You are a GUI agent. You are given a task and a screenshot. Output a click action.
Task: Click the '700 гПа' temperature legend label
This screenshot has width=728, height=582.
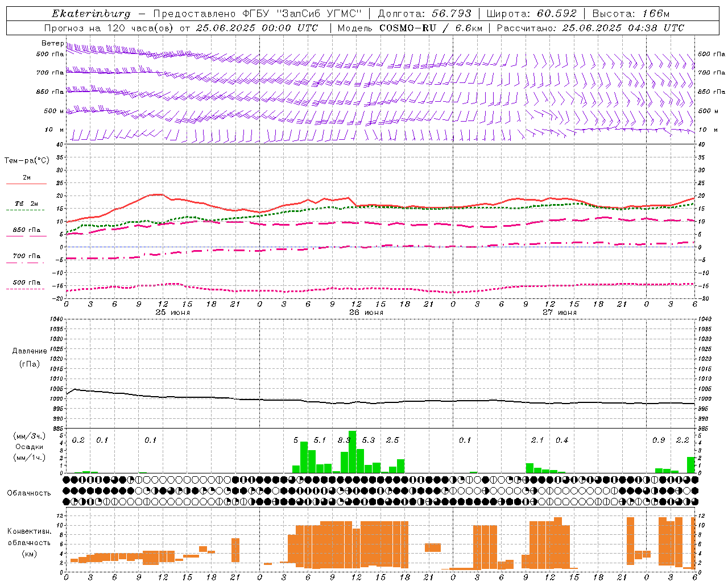click(27, 256)
